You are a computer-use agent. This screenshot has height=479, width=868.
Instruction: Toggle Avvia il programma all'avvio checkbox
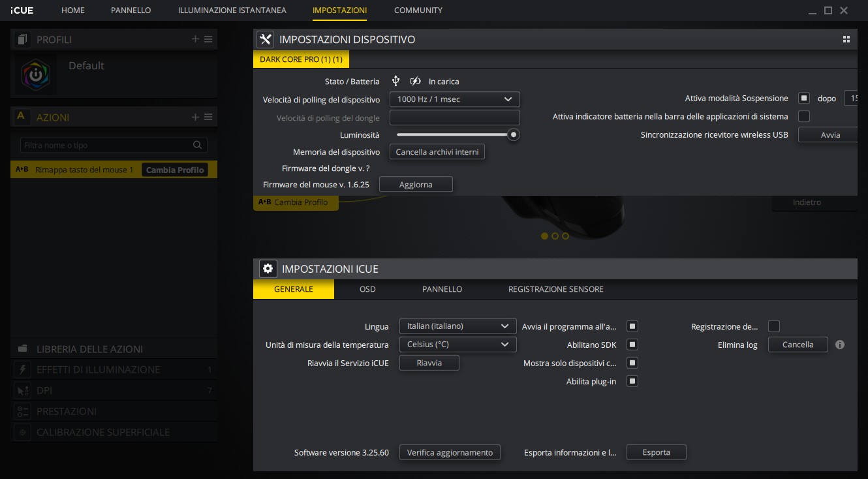[632, 326]
